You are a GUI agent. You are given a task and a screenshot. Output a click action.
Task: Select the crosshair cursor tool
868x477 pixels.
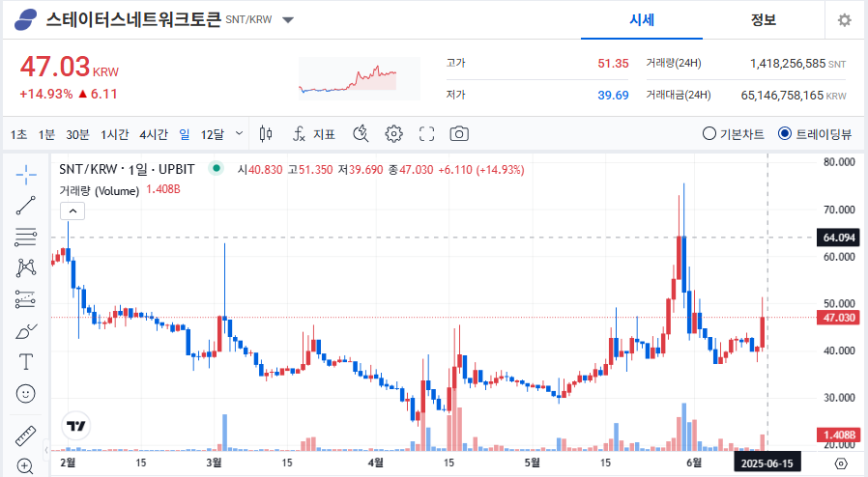(x=26, y=175)
